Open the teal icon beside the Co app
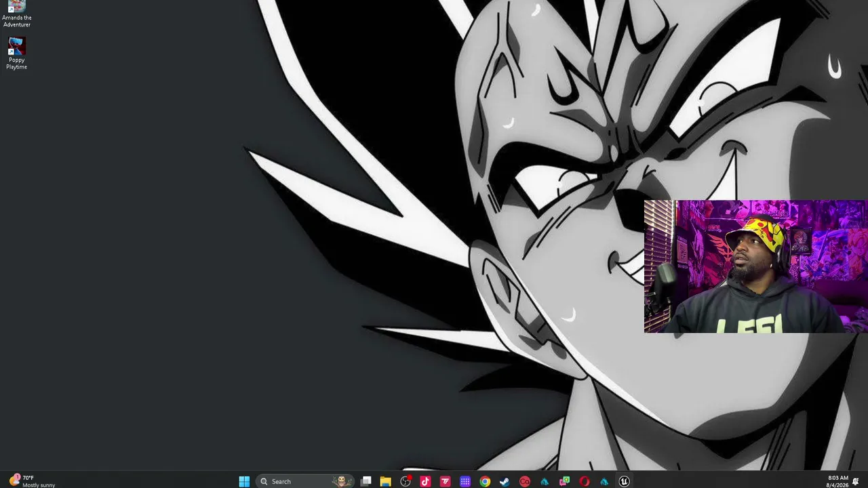Image resolution: width=868 pixels, height=488 pixels. click(x=545, y=481)
